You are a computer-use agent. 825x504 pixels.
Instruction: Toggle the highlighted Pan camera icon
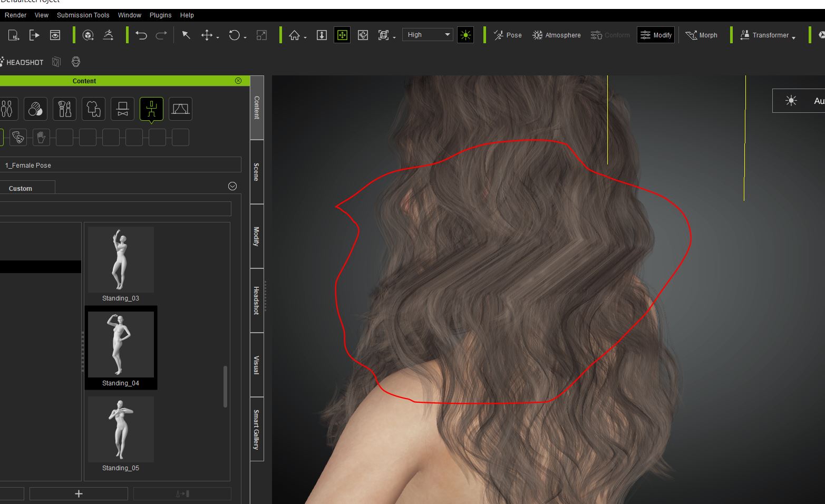[x=342, y=35]
